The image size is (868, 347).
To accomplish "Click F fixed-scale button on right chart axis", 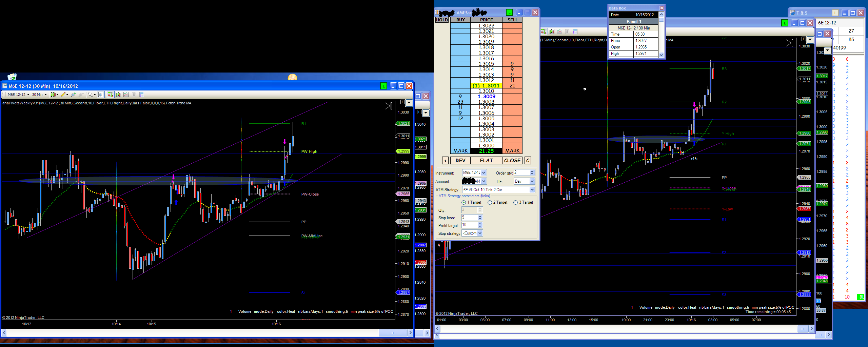I will tap(803, 39).
